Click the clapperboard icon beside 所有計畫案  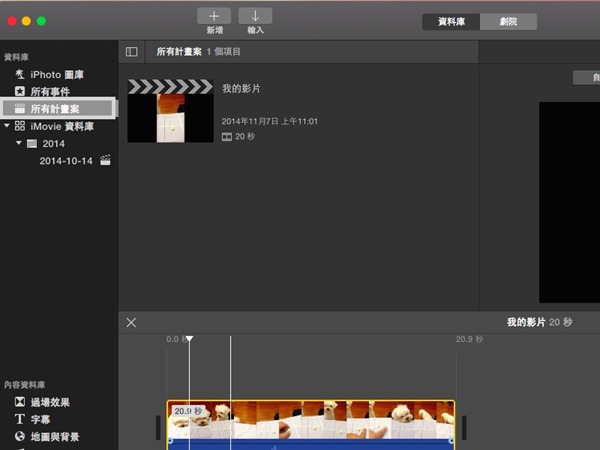(x=20, y=108)
